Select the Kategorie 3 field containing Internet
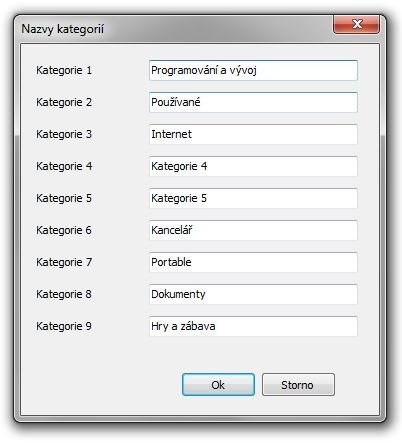Image resolution: width=402 pixels, height=443 pixels. click(253, 134)
